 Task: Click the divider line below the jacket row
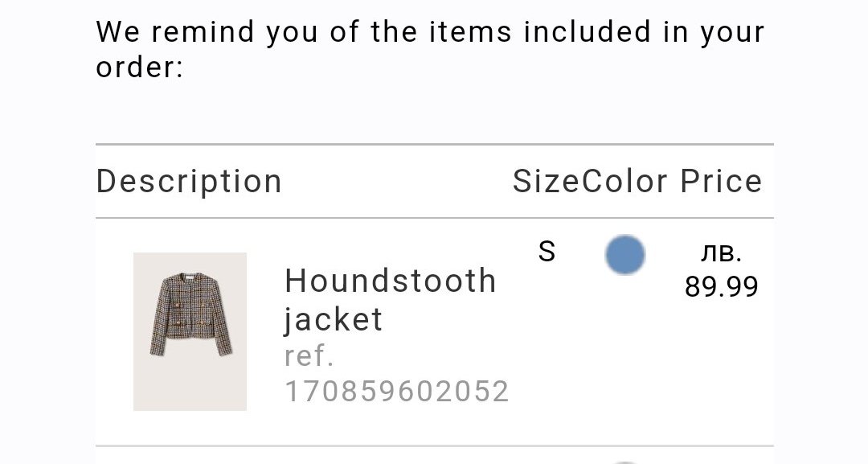pyautogui.click(x=434, y=446)
